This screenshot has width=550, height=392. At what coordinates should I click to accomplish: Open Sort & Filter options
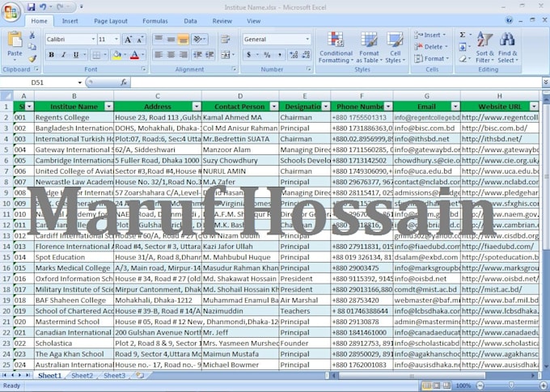pyautogui.click(x=484, y=48)
